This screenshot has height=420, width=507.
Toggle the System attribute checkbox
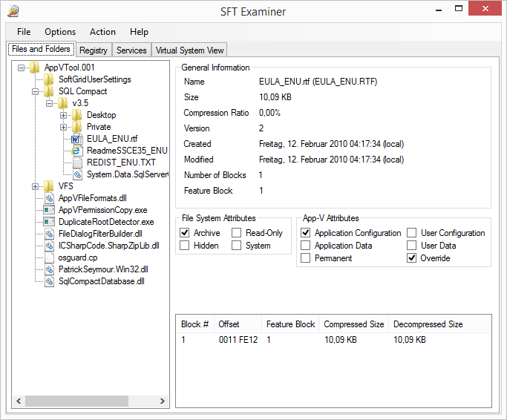(x=236, y=246)
